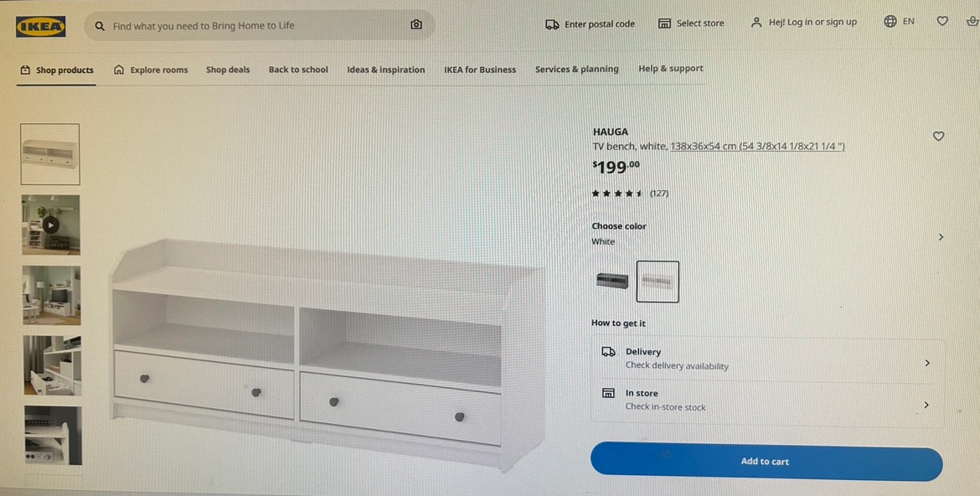Open the favorites heart in header

tap(942, 21)
